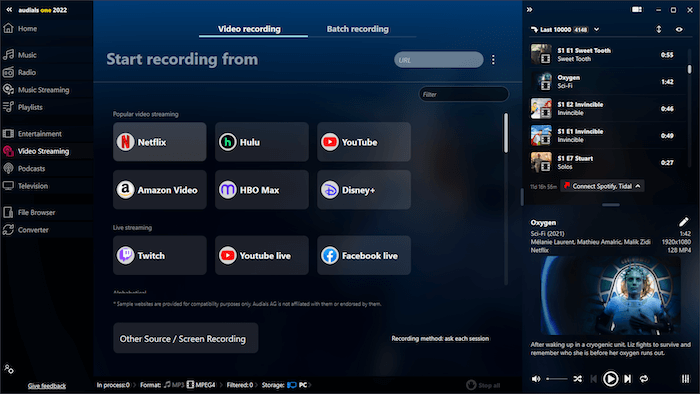The height and width of the screenshot is (394, 700).
Task: Select the Twitch live streaming tile
Action: tap(160, 255)
